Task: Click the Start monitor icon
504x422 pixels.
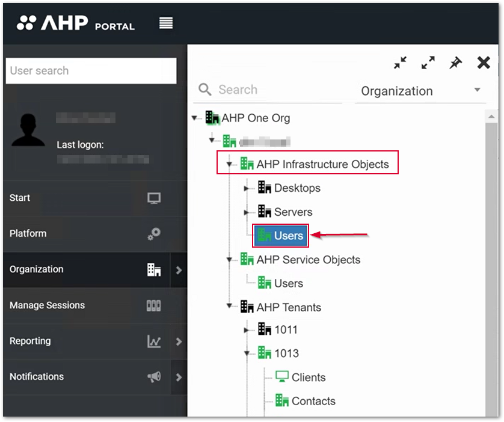Action: pos(154,198)
